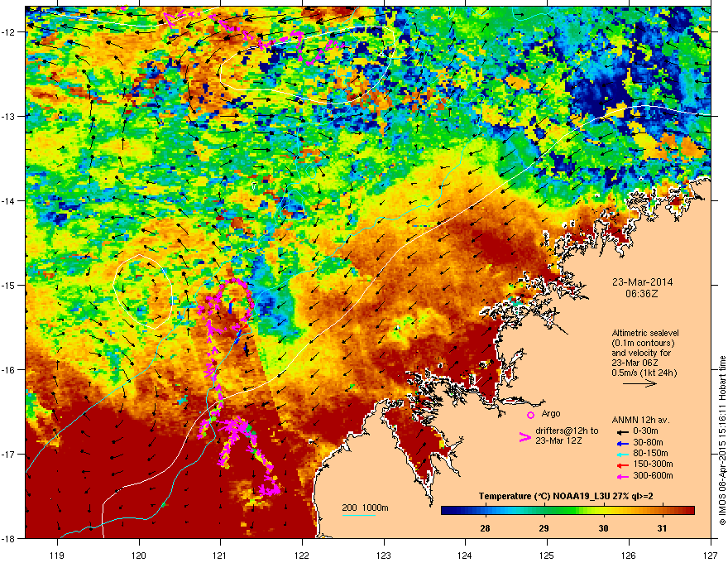Click the magenta 300-600m arrow legend symbol
This screenshot has width=728, height=563.
[x=621, y=476]
